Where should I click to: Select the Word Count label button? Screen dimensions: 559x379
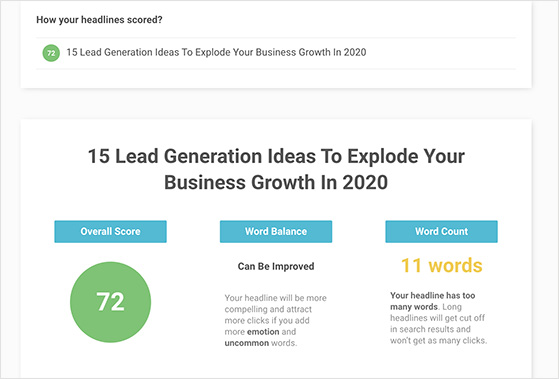[441, 231]
